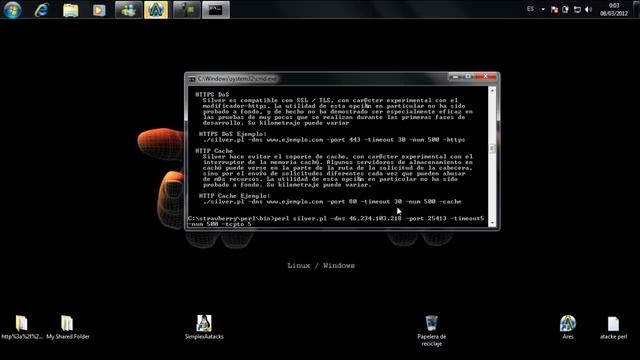This screenshot has width=640, height=360.
Task: Close the cmd.exe window
Action: point(485,76)
